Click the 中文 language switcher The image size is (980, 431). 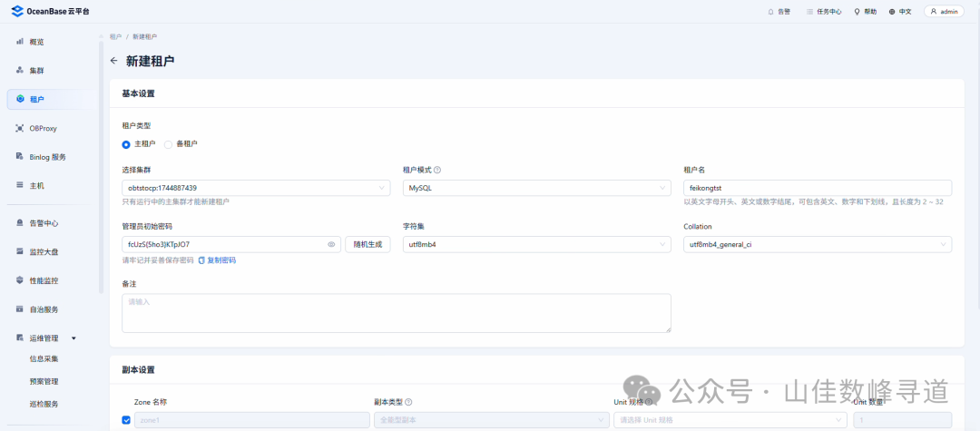pos(905,11)
